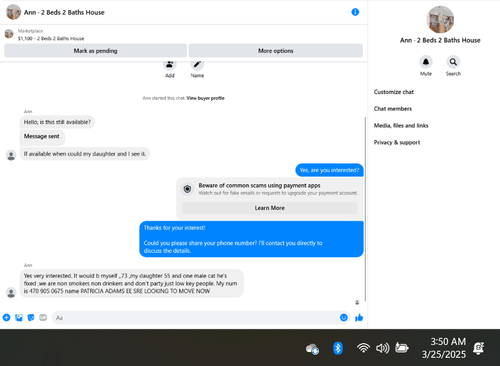The image size is (500, 366).
Task: Open the notifications bell in the taskbar
Action: tap(478, 348)
